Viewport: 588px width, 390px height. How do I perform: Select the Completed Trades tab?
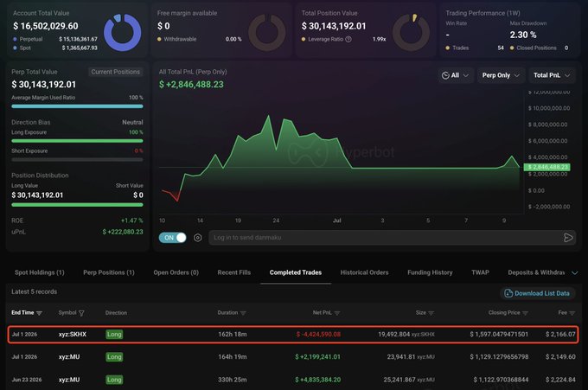(296, 272)
